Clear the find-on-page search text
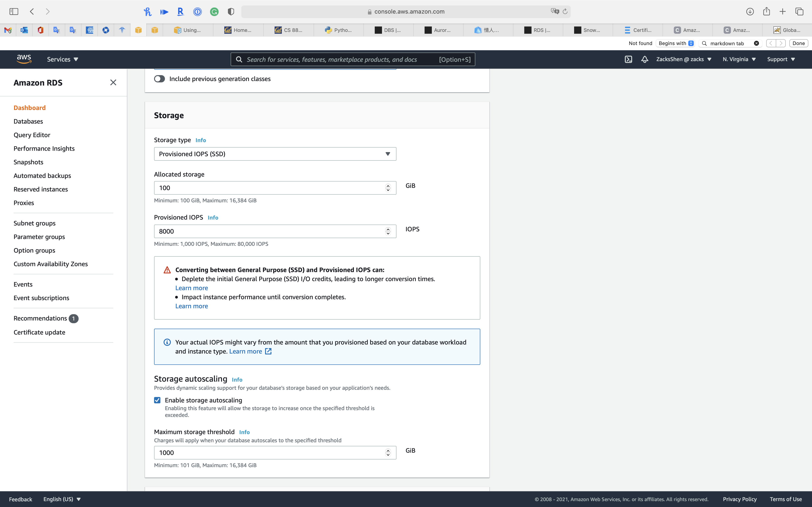The image size is (812, 507). point(756,43)
